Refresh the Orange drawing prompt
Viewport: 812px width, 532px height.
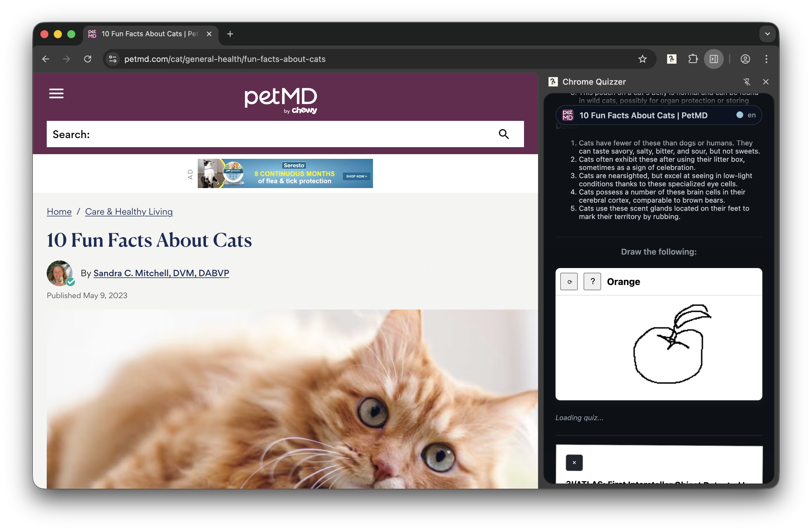[569, 282]
